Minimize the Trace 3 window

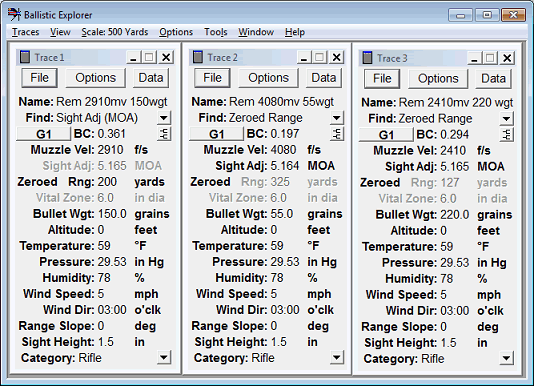click(474, 58)
